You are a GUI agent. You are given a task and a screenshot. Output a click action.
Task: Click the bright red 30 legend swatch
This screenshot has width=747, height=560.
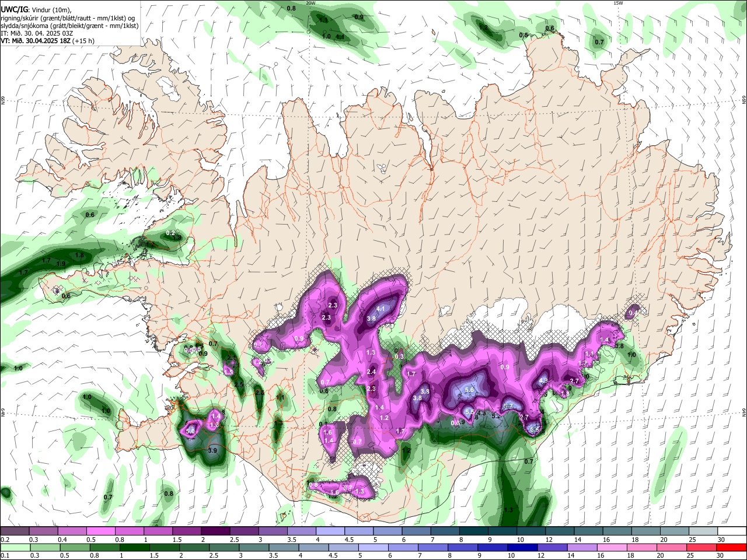tap(732, 547)
